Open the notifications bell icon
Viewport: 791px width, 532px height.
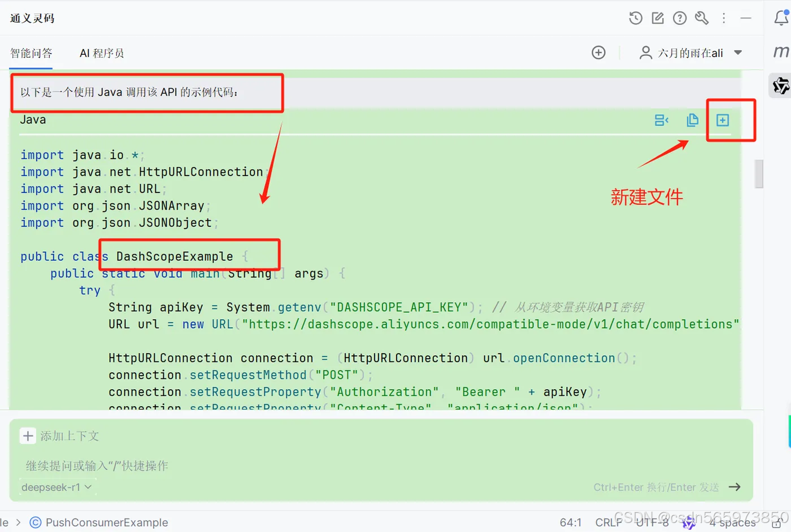pos(781,18)
